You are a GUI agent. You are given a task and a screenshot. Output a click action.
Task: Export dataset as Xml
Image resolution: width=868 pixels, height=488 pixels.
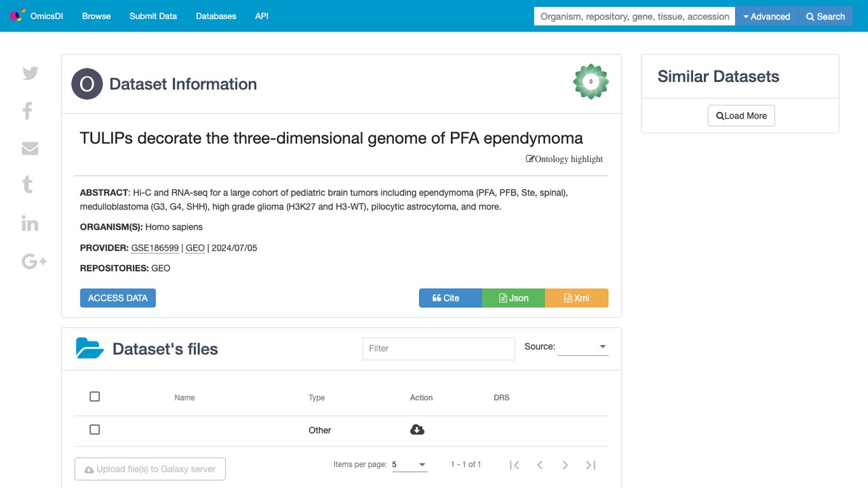576,298
